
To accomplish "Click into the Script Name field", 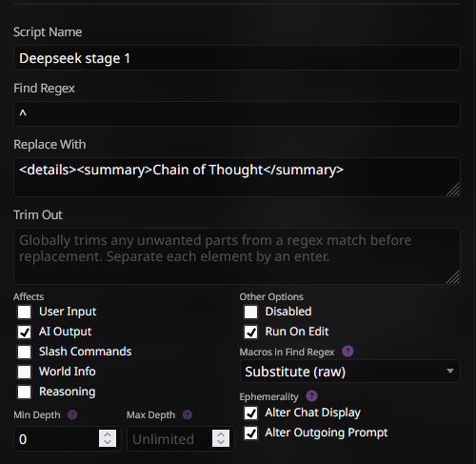I will 237,58.
